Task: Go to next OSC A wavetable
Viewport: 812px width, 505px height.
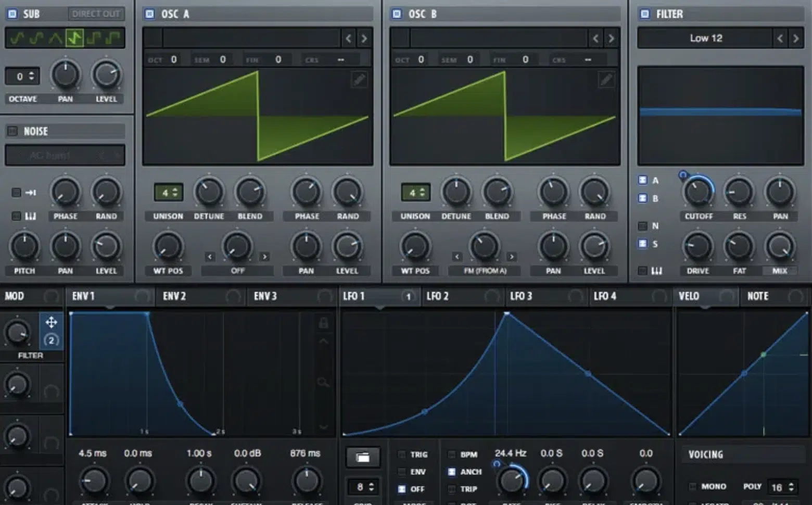Action: click(x=364, y=38)
